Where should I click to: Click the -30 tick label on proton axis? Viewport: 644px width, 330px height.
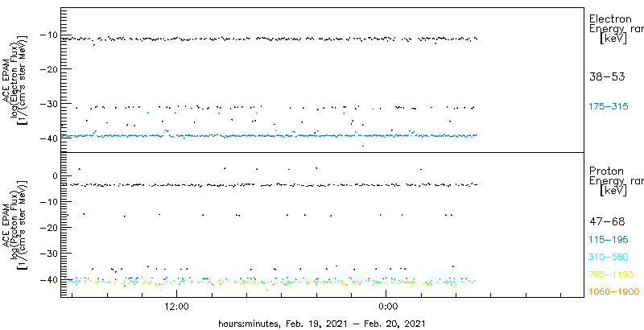coord(50,254)
